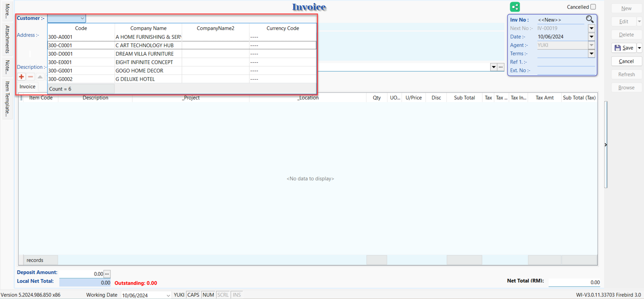Click the grid row indicator icon beside Item Code
The width and height of the screenshot is (644, 299).
pyautogui.click(x=21, y=98)
